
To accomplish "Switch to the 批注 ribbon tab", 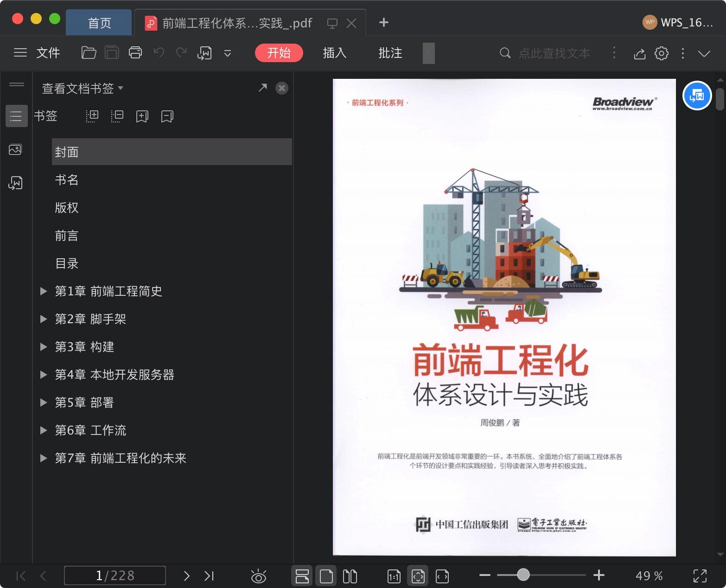I will (390, 53).
